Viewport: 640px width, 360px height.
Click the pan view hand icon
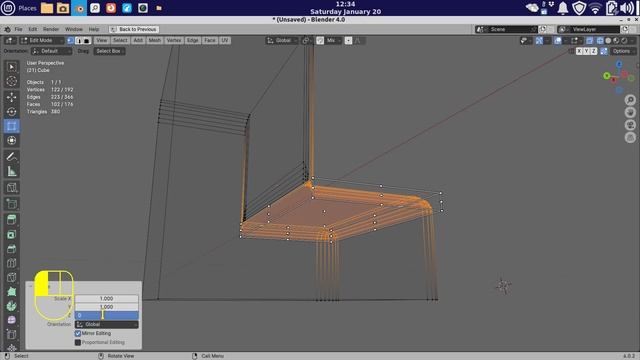630,112
